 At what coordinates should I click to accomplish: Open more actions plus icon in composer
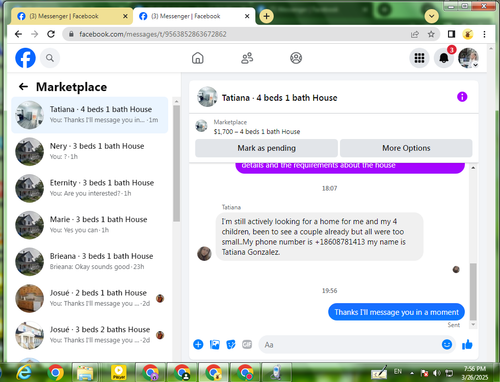tap(198, 344)
